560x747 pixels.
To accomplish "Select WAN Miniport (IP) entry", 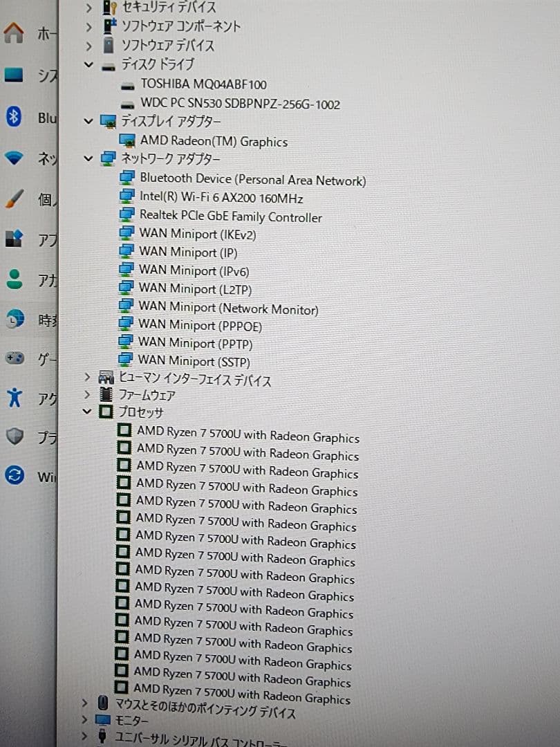I will pyautogui.click(x=188, y=252).
